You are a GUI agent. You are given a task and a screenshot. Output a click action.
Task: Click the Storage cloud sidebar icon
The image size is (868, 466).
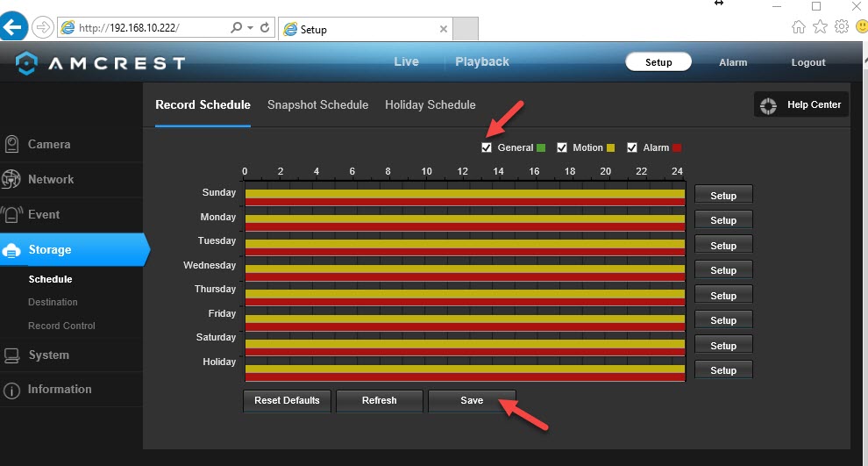(x=11, y=250)
